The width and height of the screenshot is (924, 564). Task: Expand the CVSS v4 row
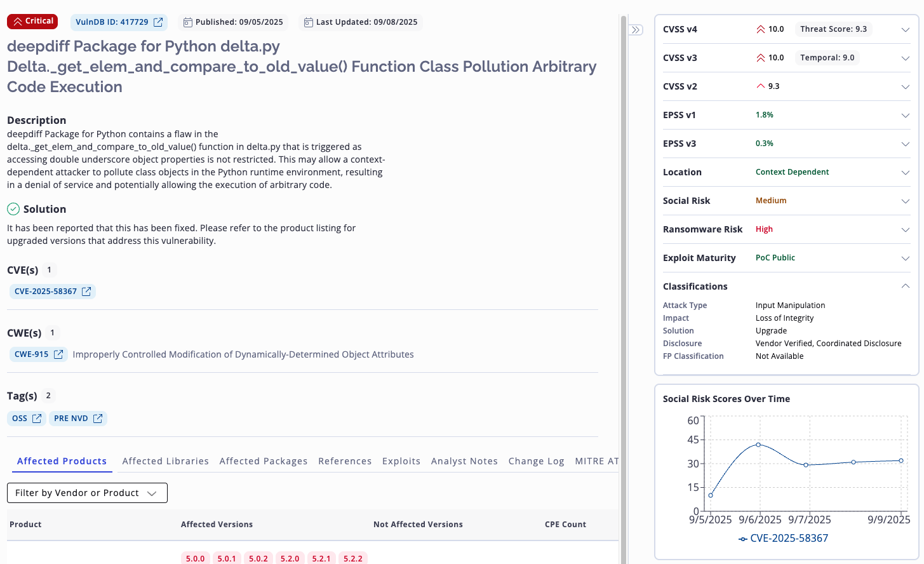906,30
